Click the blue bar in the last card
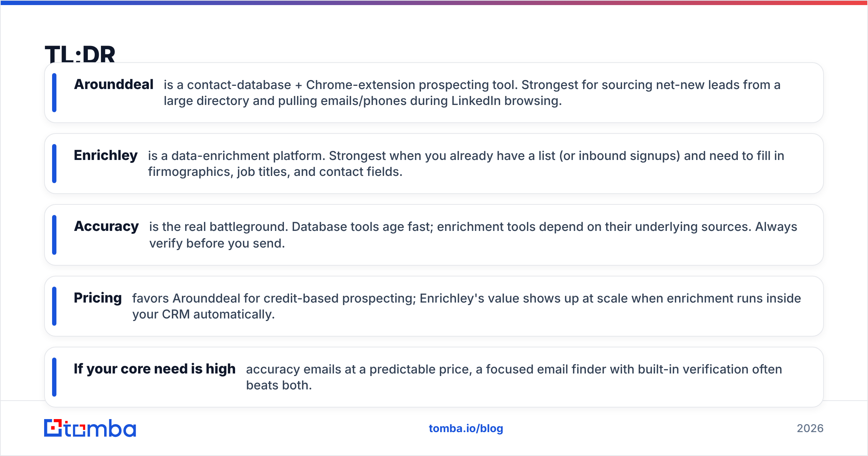868x456 pixels. (54, 377)
